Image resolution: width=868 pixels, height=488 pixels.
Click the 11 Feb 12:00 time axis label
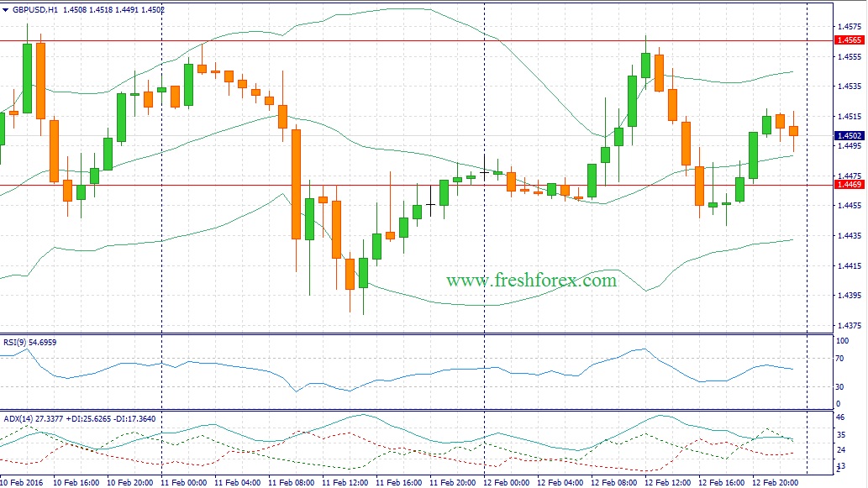(x=346, y=483)
